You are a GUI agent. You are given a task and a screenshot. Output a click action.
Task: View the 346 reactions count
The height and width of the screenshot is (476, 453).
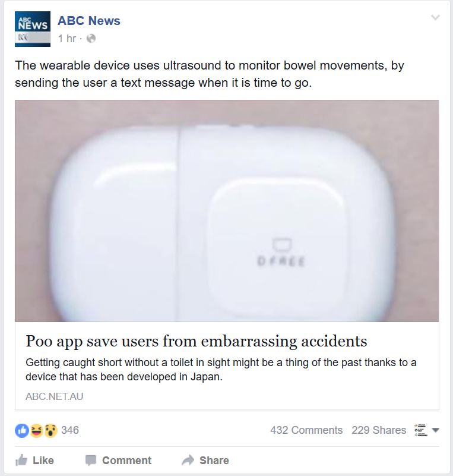pyautogui.click(x=69, y=430)
